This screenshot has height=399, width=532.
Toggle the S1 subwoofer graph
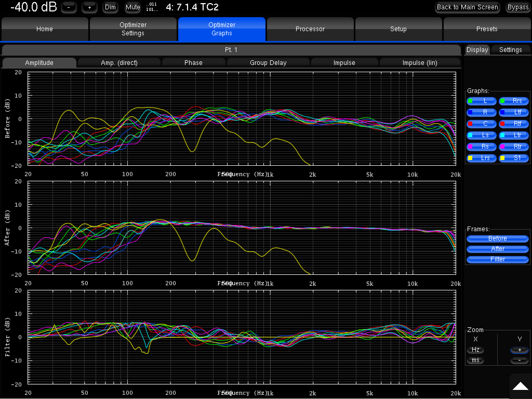(514, 158)
